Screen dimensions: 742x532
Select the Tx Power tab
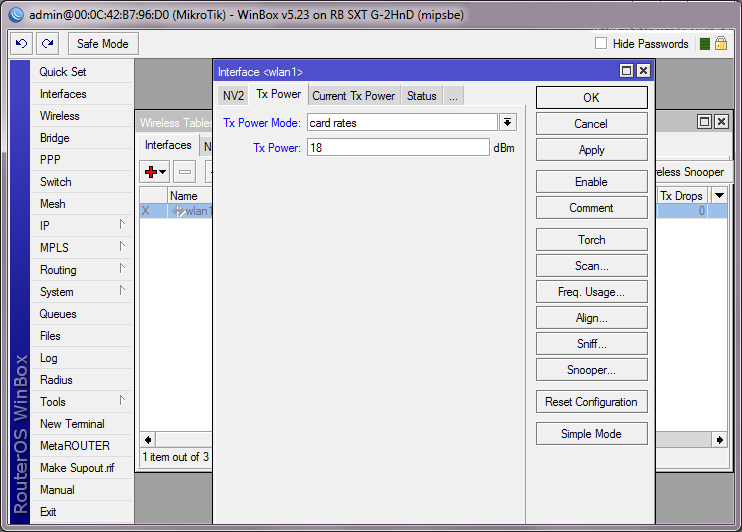click(x=278, y=94)
